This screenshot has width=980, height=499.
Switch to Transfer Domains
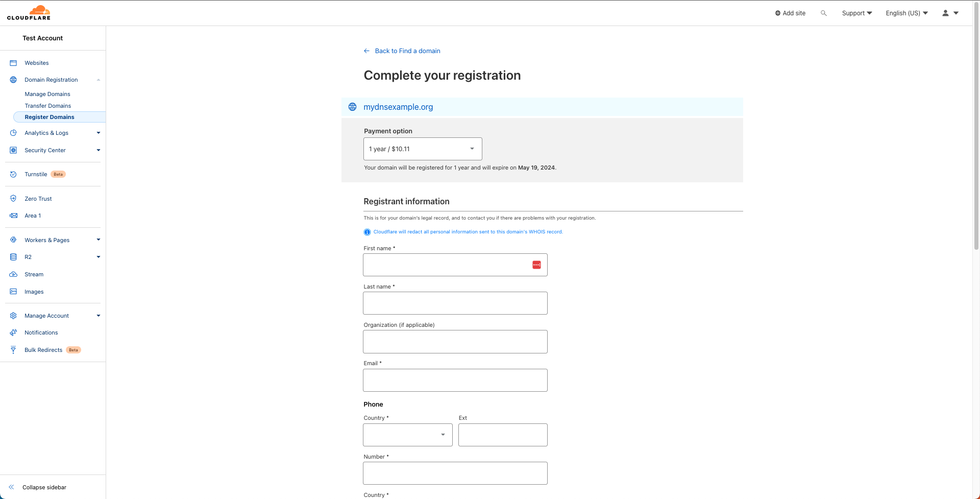tap(48, 106)
